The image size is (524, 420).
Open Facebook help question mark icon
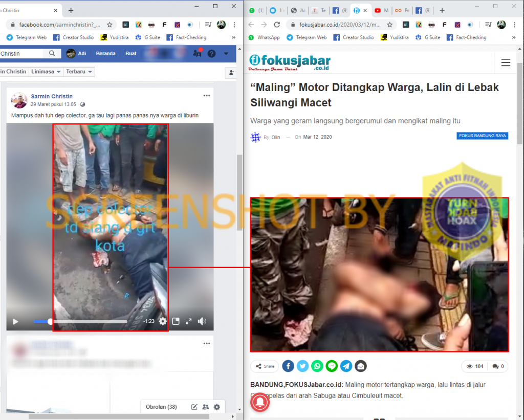tap(211, 54)
